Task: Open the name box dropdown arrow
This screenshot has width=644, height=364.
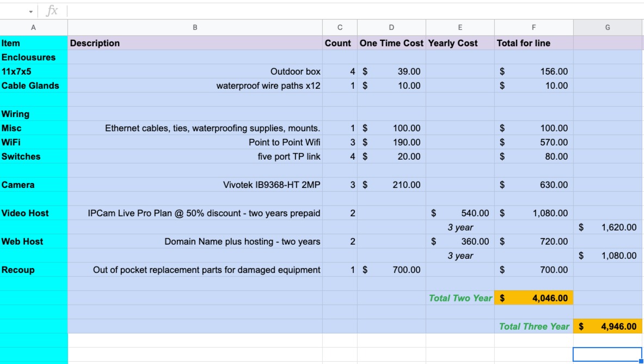Action: click(x=31, y=11)
